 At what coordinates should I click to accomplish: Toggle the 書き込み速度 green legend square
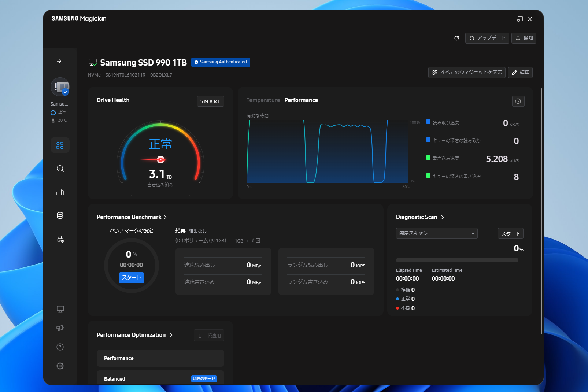[x=428, y=158]
